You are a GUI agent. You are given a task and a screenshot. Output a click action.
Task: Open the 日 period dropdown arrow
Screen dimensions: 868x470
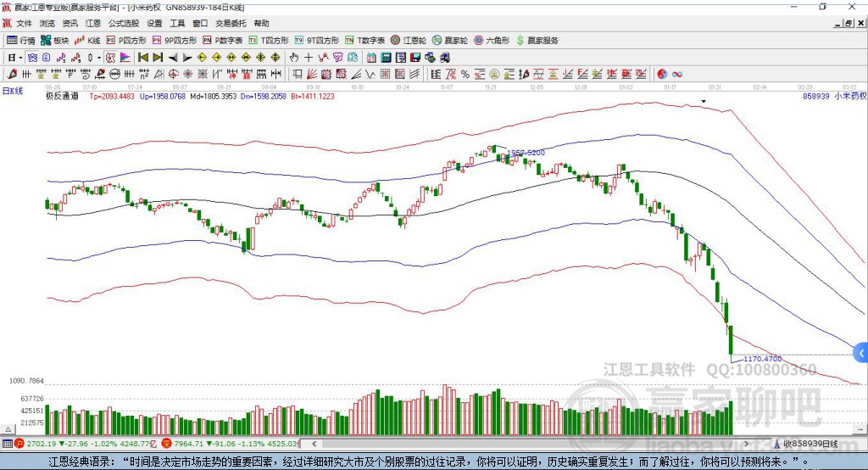point(20,58)
